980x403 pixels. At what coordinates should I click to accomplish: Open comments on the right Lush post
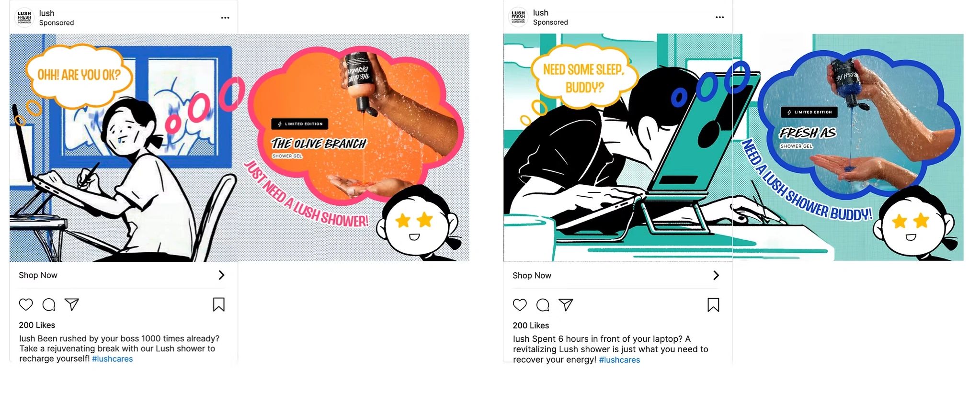click(543, 305)
